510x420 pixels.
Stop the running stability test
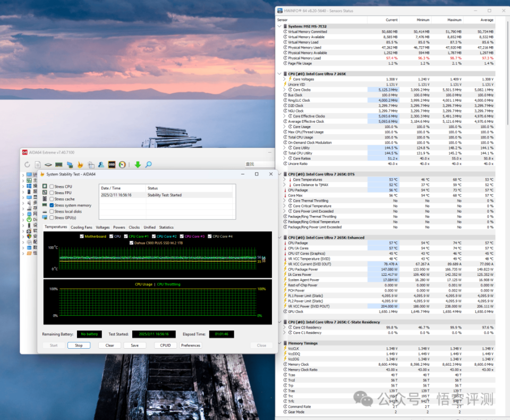[x=79, y=346]
